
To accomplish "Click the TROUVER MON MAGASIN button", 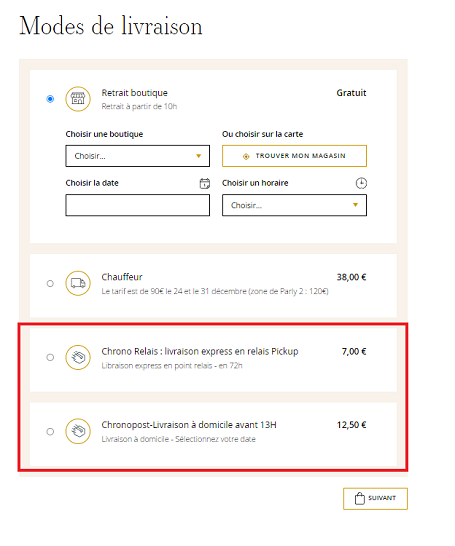I will (295, 156).
